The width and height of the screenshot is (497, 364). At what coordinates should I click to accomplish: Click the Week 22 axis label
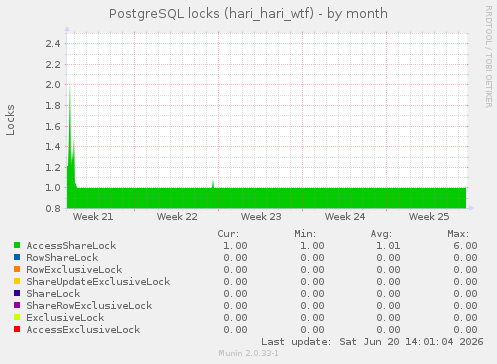coord(177,217)
